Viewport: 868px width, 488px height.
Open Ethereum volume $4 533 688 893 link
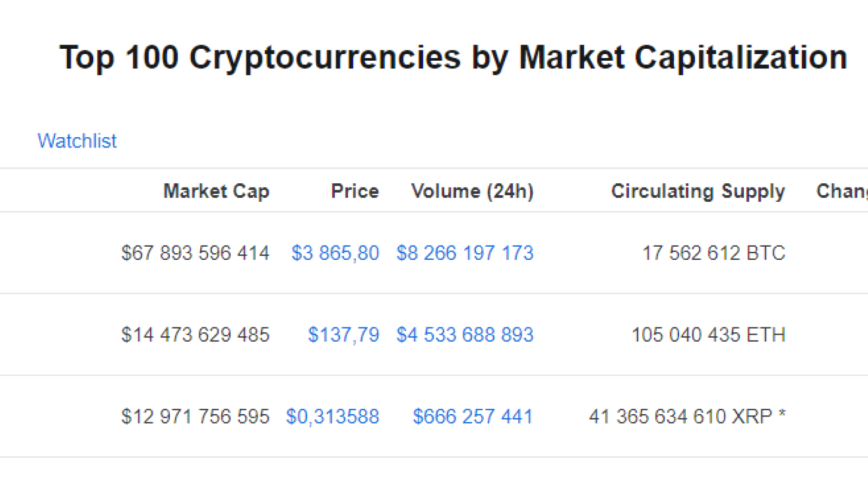(465, 335)
